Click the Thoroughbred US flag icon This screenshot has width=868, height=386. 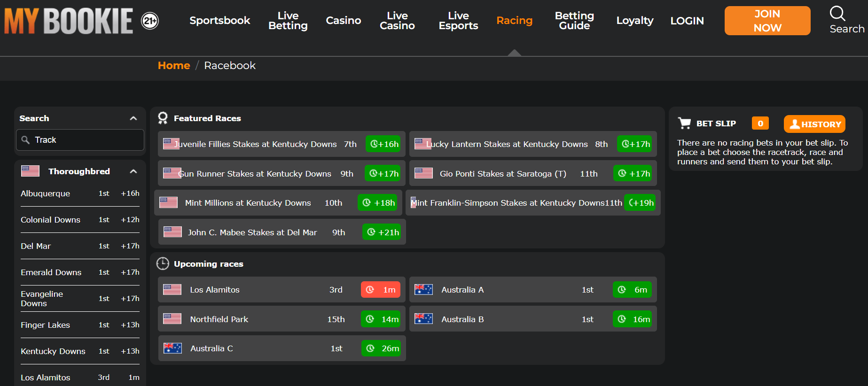[x=30, y=171]
